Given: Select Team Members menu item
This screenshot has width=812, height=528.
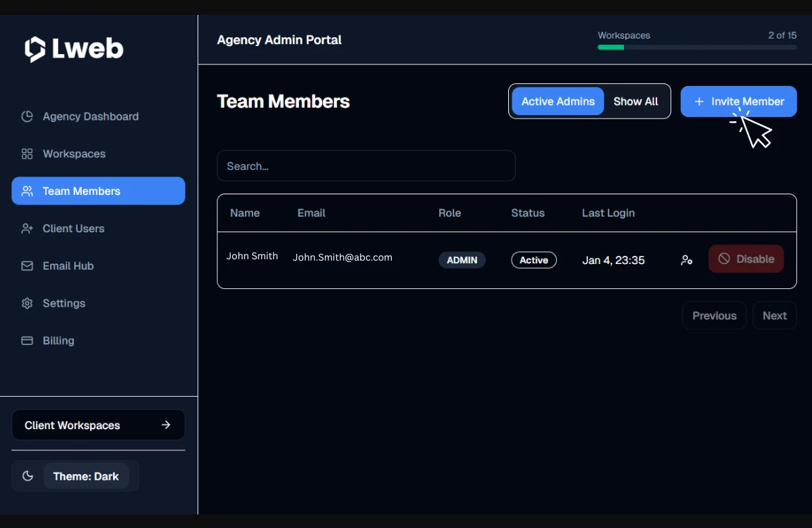Looking at the screenshot, I should pos(98,191).
